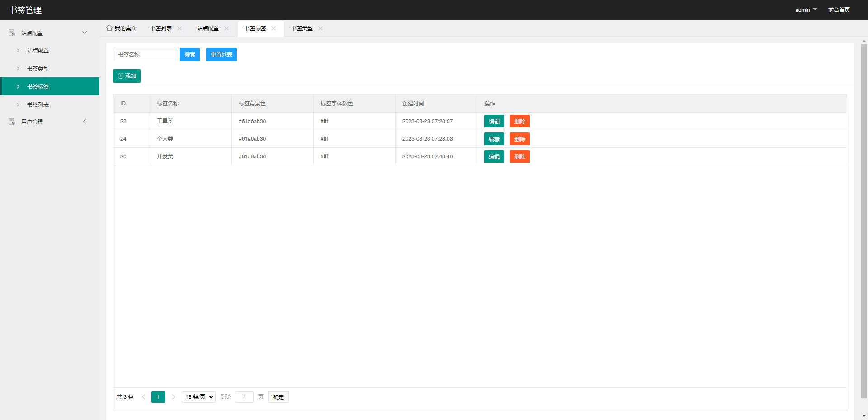Collapse the 站点配置 menu group

coord(85,32)
